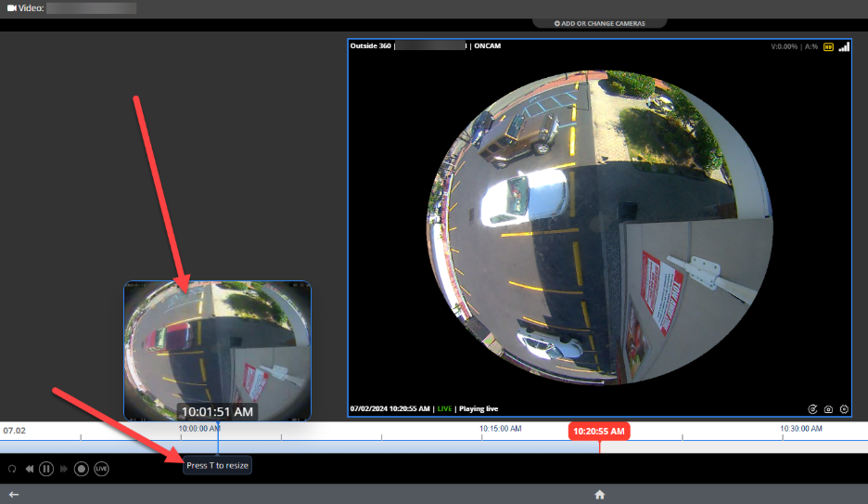Click the 07.02 date on timeline
The image size is (868, 504).
tap(13, 431)
